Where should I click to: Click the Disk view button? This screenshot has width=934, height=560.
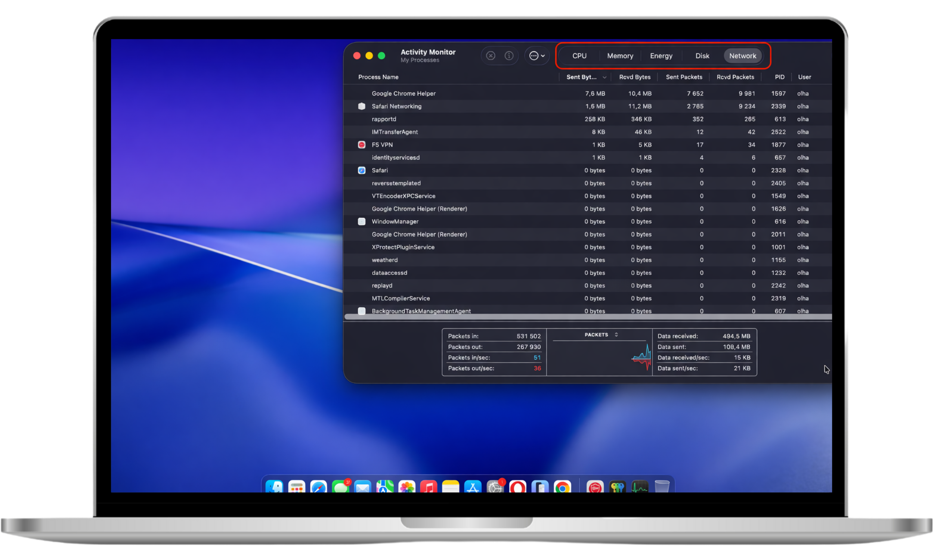point(702,56)
